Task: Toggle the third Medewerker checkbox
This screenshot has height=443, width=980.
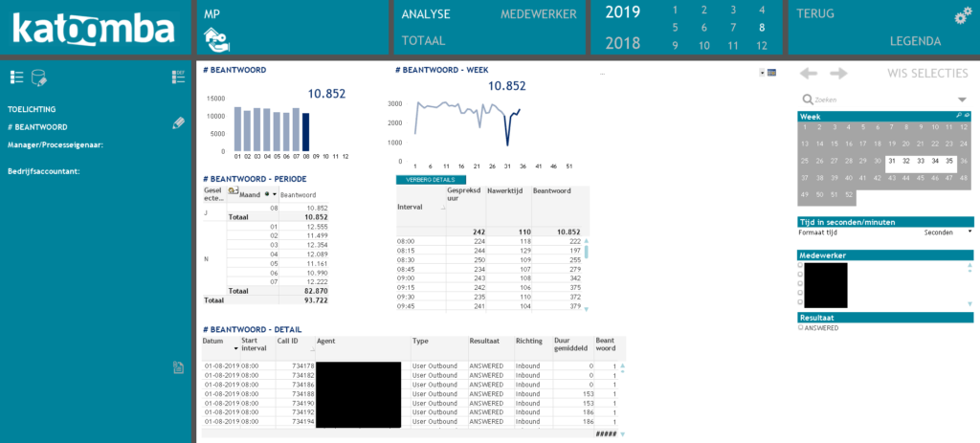Action: pyautogui.click(x=800, y=283)
